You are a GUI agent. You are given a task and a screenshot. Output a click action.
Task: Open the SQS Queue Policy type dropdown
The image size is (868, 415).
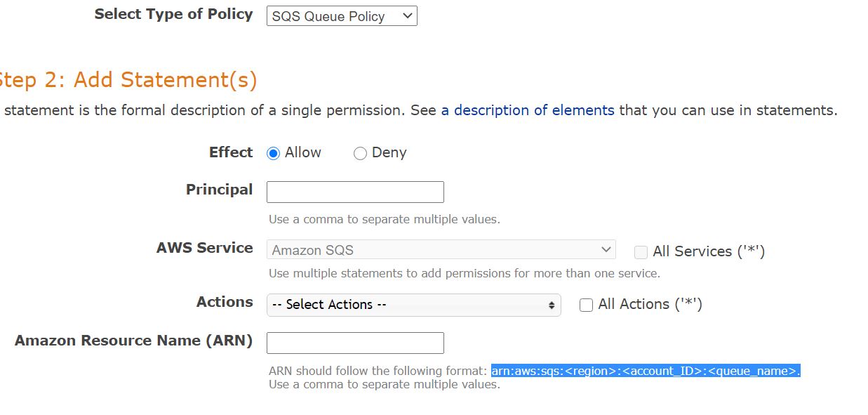(342, 16)
